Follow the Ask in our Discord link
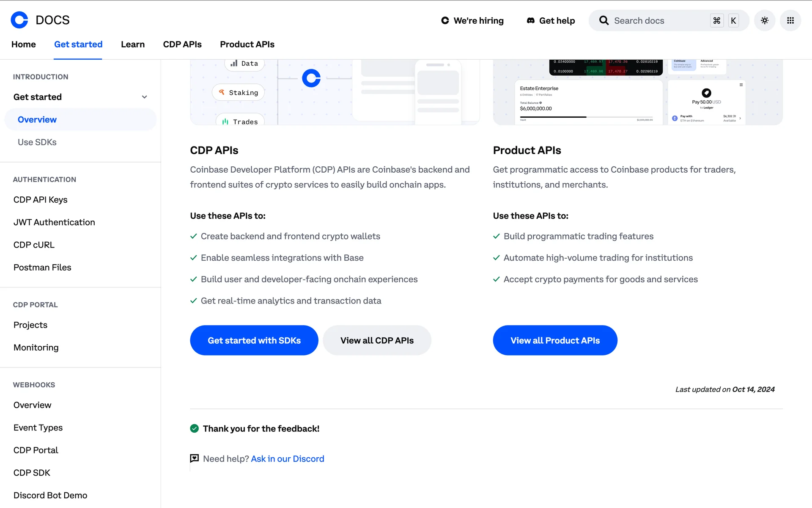This screenshot has height=508, width=812. [288, 459]
